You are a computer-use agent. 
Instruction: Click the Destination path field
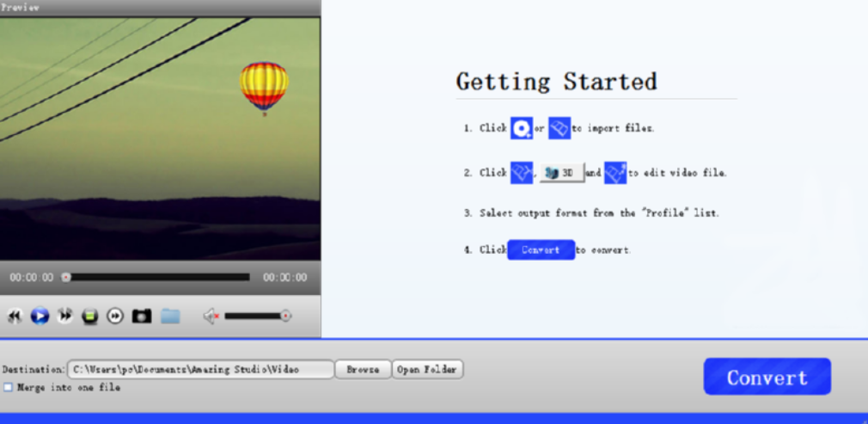coord(201,369)
